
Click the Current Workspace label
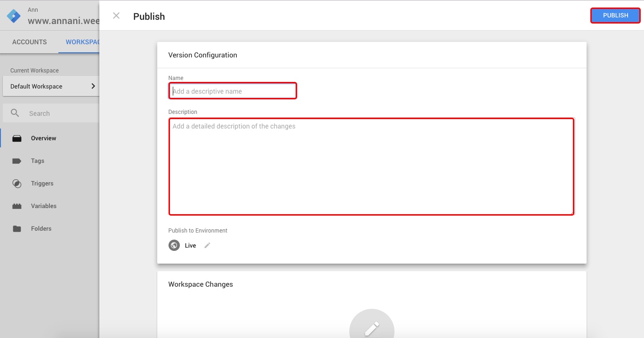tap(34, 71)
